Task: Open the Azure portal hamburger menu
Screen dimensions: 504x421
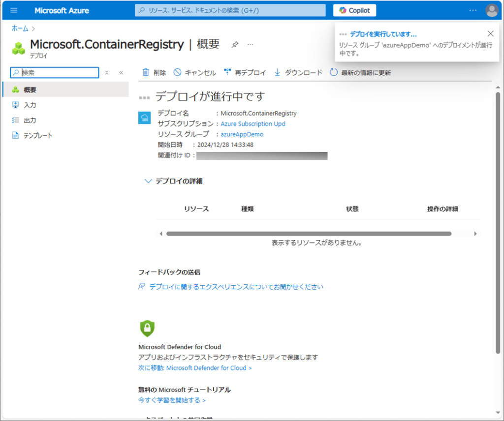Action: coord(14,10)
